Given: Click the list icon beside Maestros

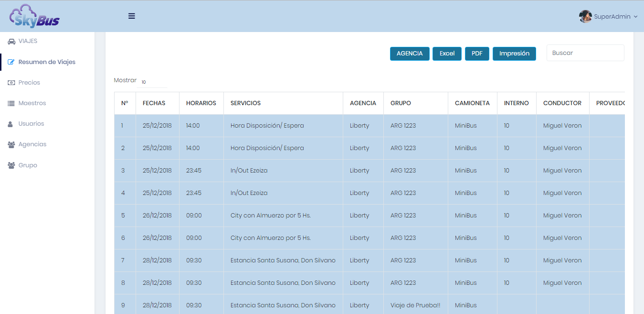Looking at the screenshot, I should (x=11, y=103).
